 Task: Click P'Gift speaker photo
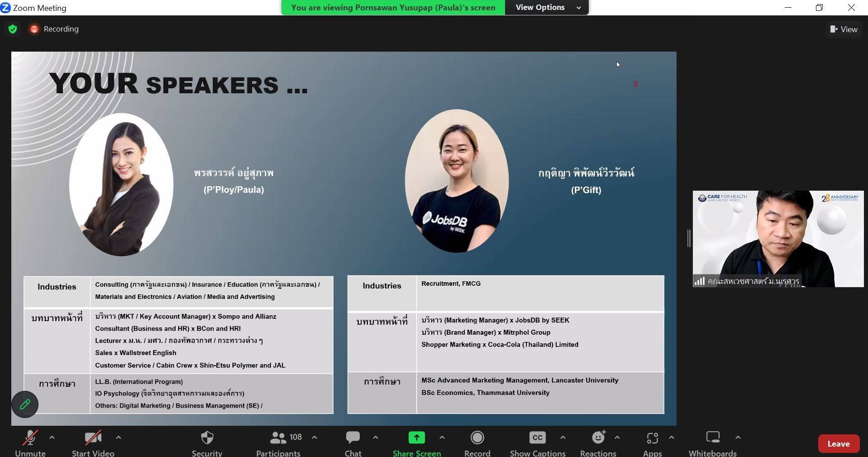457,181
